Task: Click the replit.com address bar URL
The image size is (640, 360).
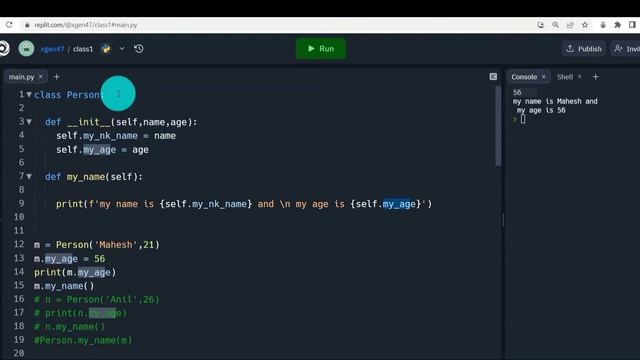Action: [86, 25]
